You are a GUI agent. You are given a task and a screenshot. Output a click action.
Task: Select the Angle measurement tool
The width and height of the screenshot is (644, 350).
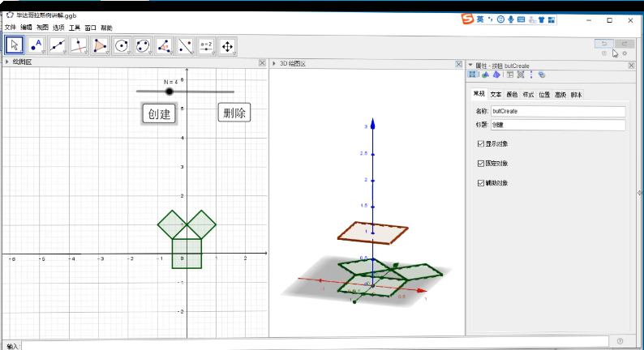tap(164, 45)
